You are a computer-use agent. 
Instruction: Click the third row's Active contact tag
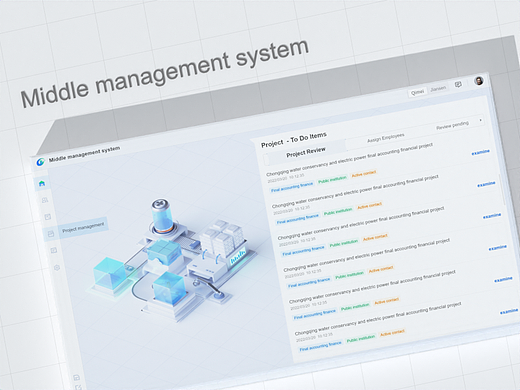pos(375,238)
